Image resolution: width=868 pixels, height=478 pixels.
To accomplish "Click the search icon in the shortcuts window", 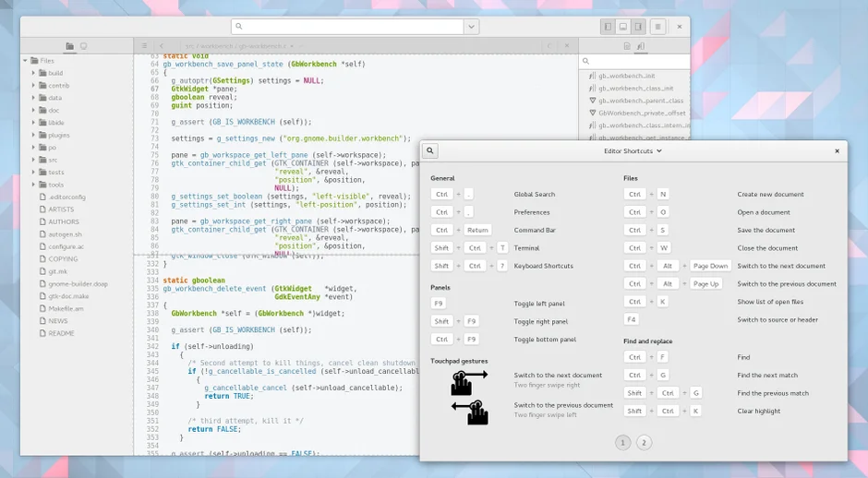I will click(x=430, y=150).
